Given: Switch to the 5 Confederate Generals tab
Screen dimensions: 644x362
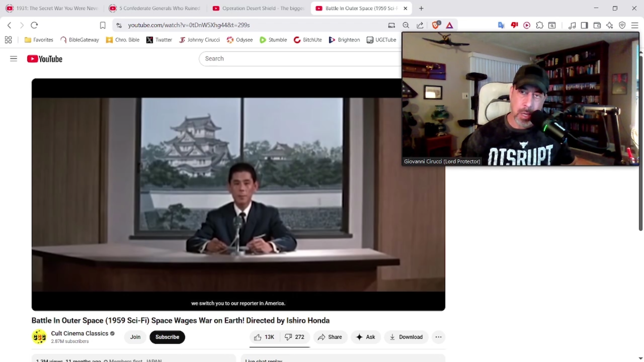Looking at the screenshot, I should [155, 9].
